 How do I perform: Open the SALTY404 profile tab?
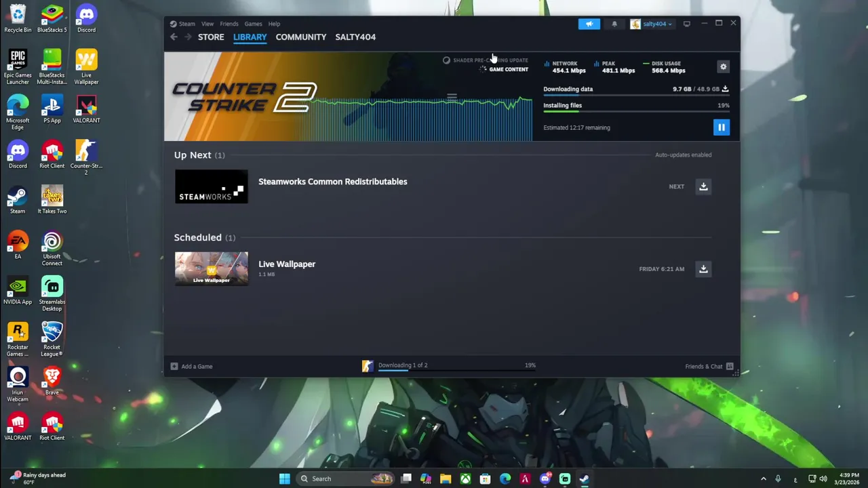click(355, 37)
